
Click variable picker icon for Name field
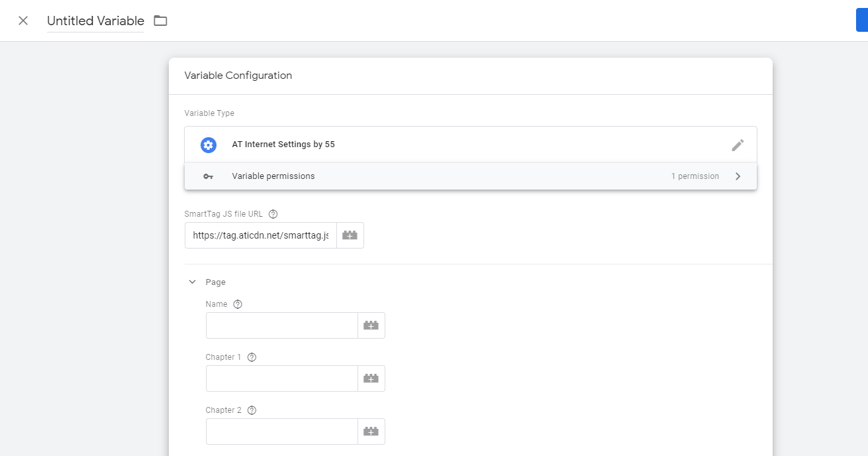(x=371, y=325)
